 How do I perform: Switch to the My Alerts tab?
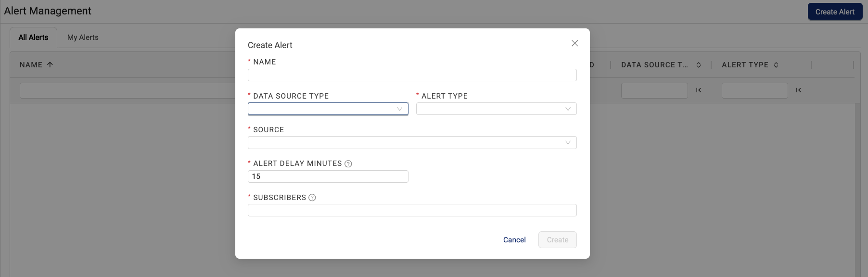83,38
